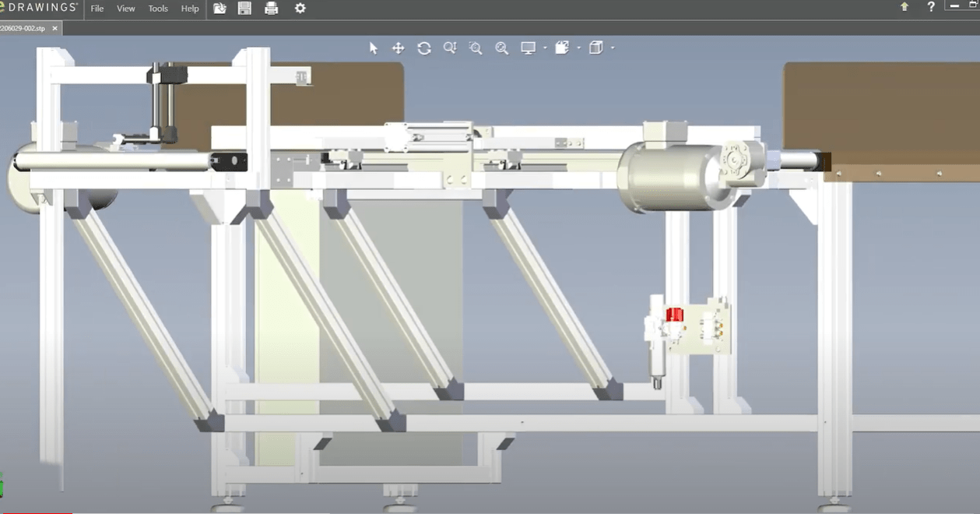Click the Save icon
This screenshot has width=980, height=514.
click(244, 8)
